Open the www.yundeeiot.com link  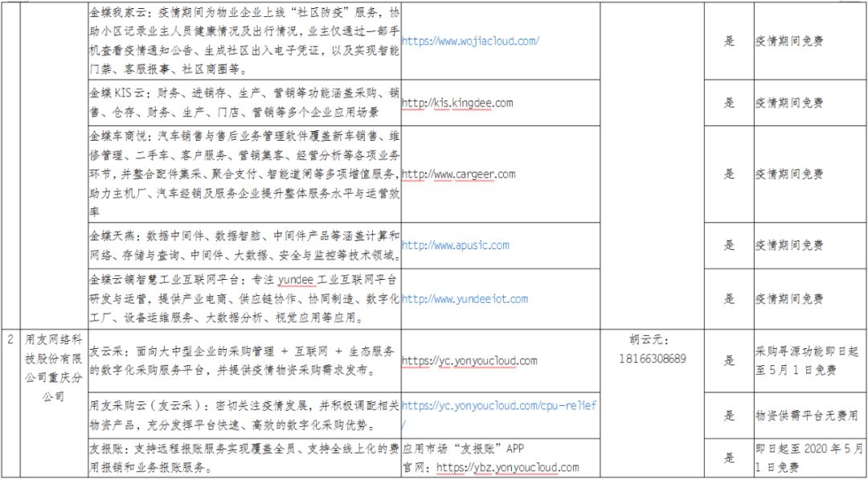coord(465,299)
